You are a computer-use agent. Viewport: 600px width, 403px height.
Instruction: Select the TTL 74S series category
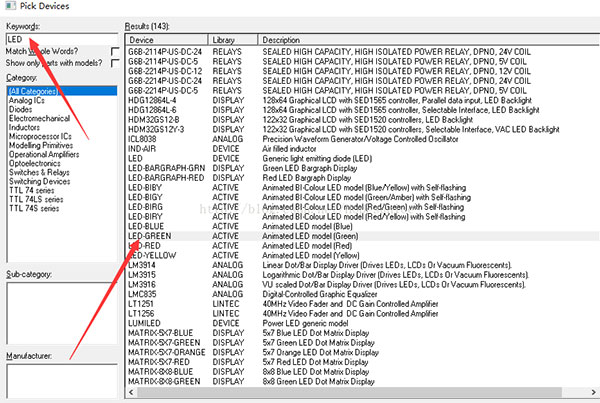point(34,209)
